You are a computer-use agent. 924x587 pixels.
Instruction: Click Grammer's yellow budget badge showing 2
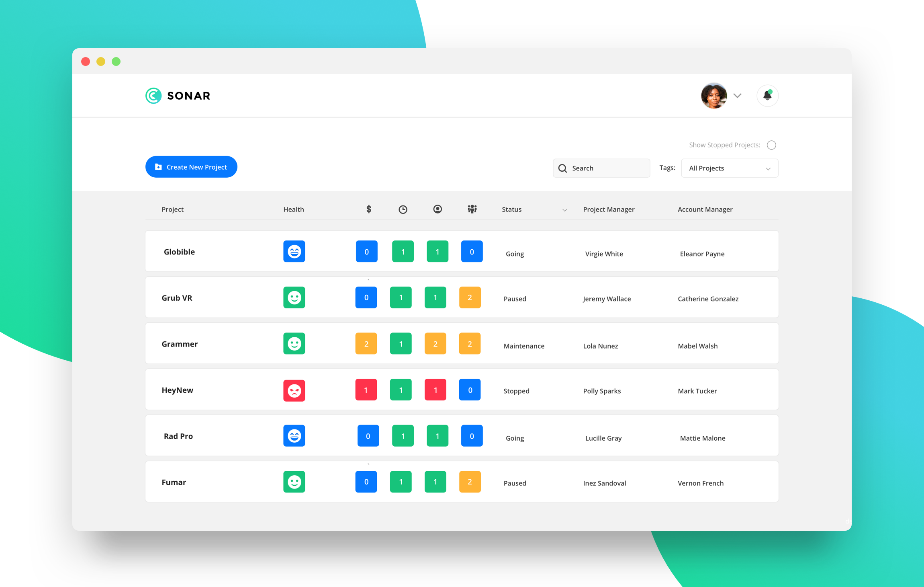point(366,343)
